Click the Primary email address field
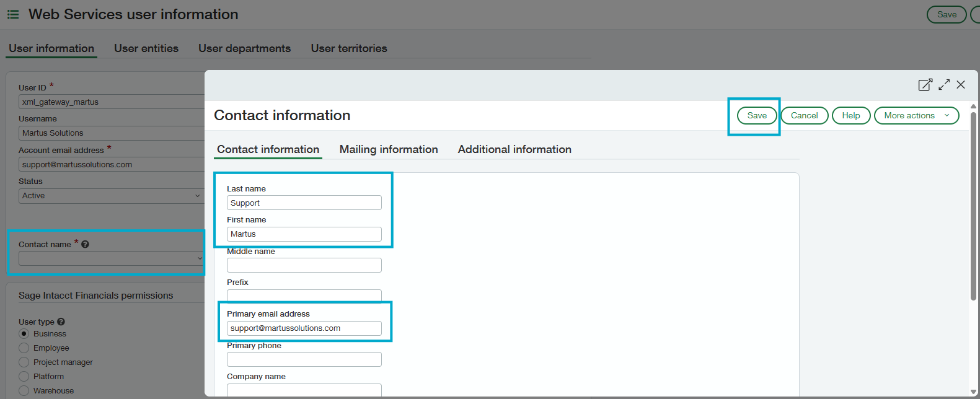Screen dimensions: 980x399 point(304,328)
